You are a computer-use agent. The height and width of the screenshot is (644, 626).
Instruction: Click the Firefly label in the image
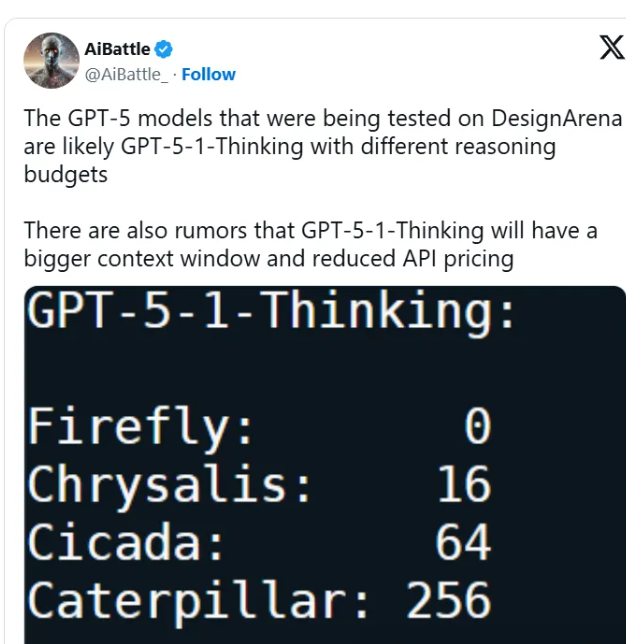[139, 427]
